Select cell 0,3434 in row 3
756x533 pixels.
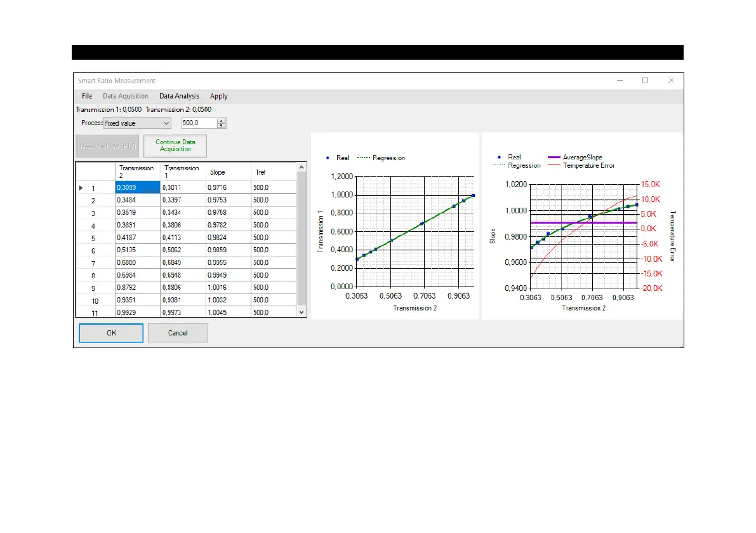point(183,213)
